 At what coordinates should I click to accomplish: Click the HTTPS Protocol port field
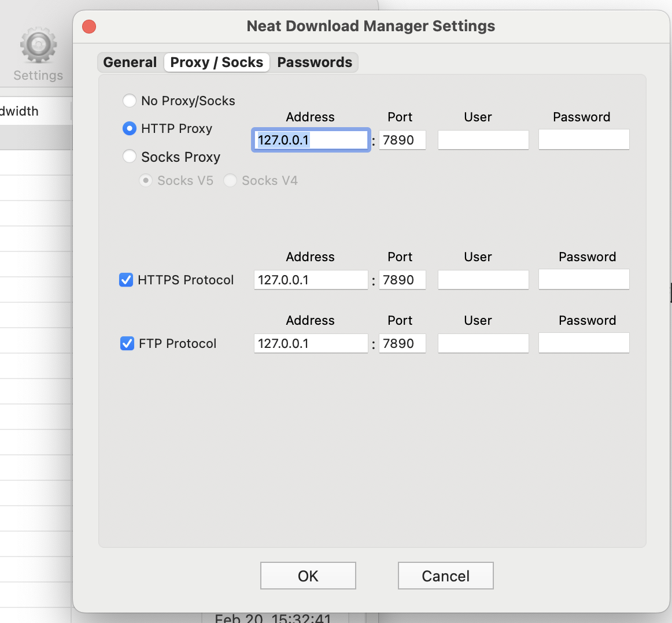[403, 280]
